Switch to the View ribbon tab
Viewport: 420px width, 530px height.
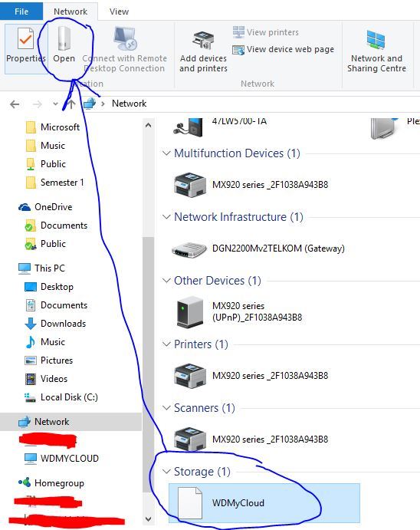pos(119,12)
